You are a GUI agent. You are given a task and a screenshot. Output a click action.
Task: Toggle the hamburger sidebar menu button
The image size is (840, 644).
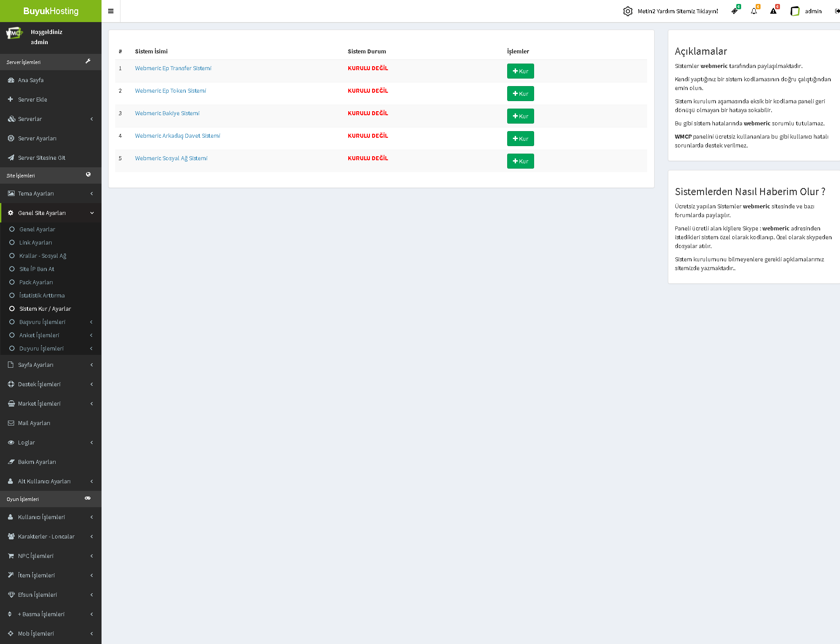(x=111, y=11)
